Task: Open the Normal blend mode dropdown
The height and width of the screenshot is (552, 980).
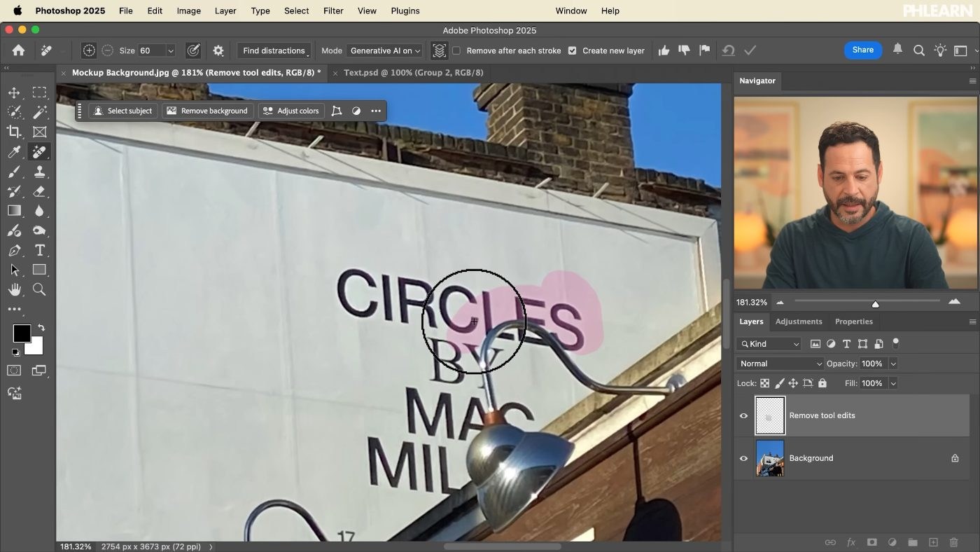Action: pos(780,364)
